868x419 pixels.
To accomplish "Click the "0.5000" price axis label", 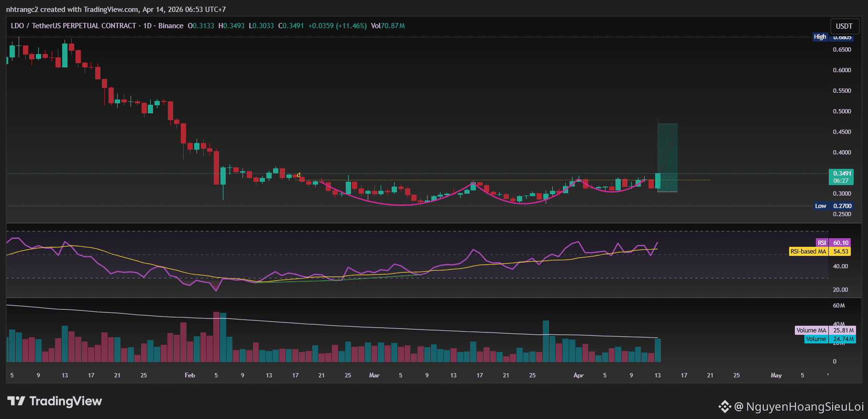I will coord(842,111).
